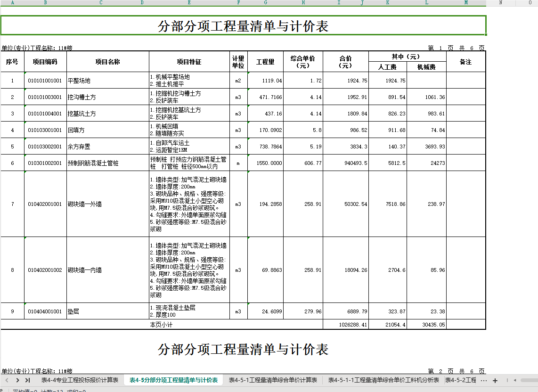The width and height of the screenshot is (538, 392).
Task: Select column C header
Action: pyautogui.click(x=101, y=3)
